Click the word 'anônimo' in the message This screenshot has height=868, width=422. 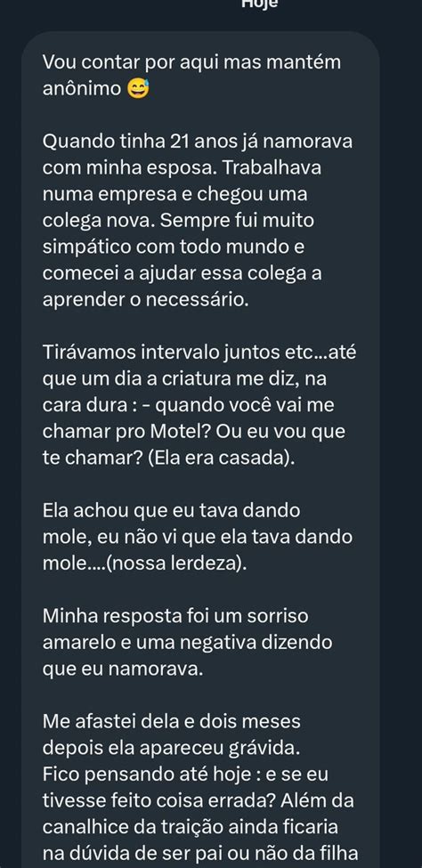click(x=83, y=89)
